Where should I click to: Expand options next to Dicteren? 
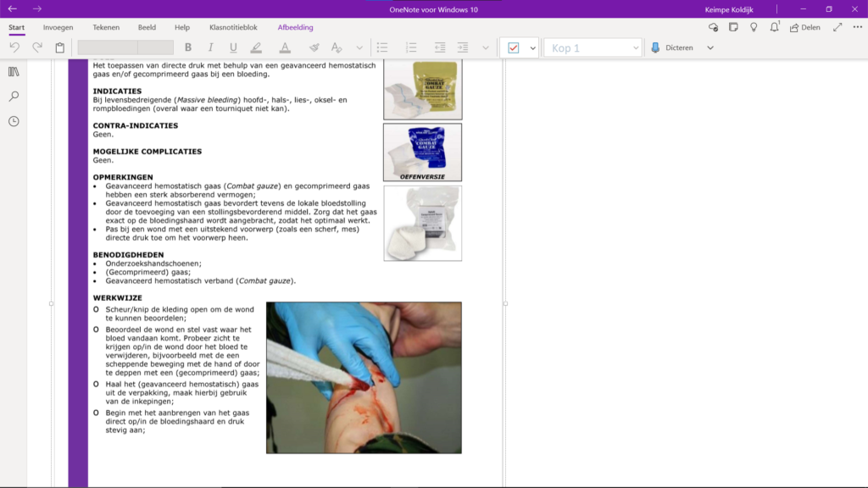pos(710,48)
